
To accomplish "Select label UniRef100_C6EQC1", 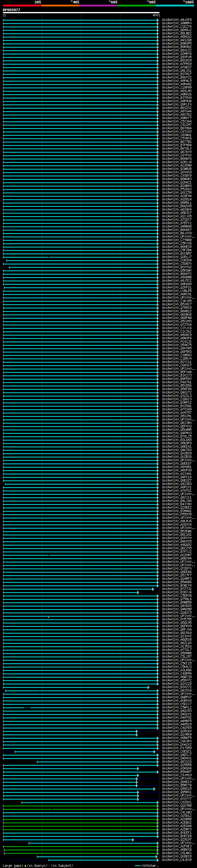I will pyautogui.click(x=177, y=751).
